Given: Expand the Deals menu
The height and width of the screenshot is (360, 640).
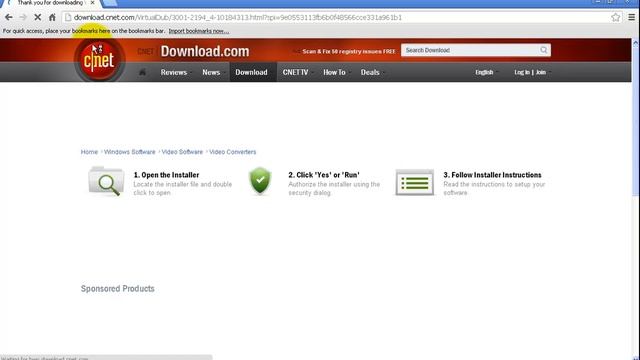Looking at the screenshot, I should pyautogui.click(x=372, y=72).
